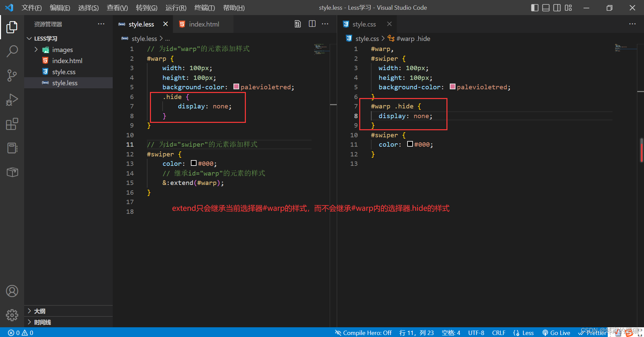The image size is (644, 337).
Task: Open the Extensions view
Action: (12, 124)
